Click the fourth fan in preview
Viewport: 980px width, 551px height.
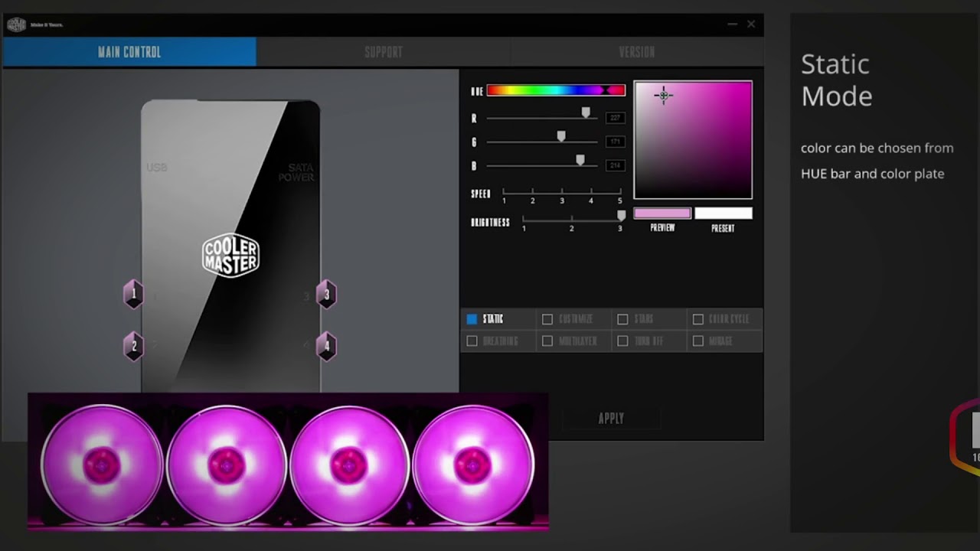point(473,465)
